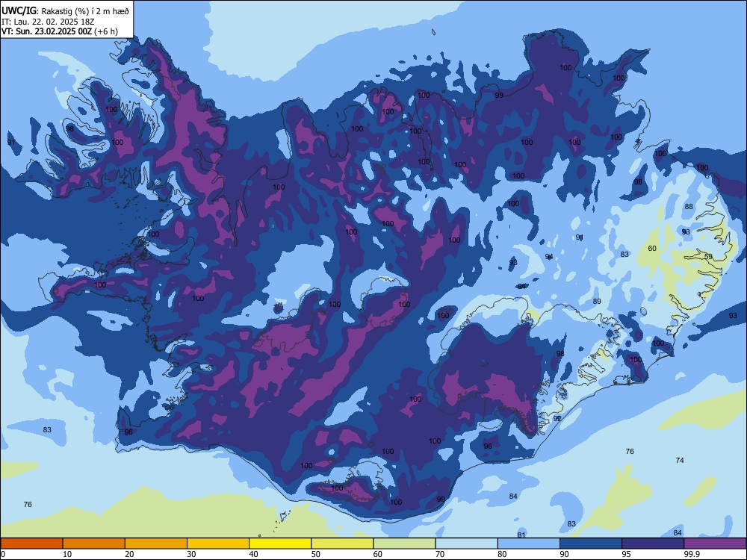
Task: Pick the purple legend swatch above 99.9
Action: coord(715,544)
